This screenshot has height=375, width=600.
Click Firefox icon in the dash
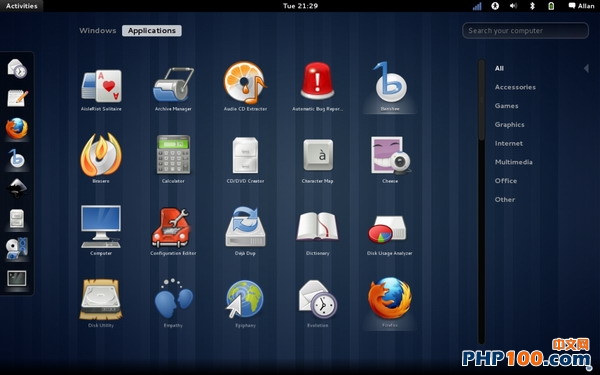coord(17,128)
